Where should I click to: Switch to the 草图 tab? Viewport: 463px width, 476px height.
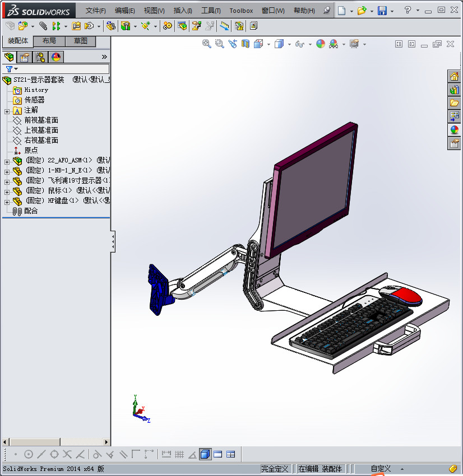point(81,41)
